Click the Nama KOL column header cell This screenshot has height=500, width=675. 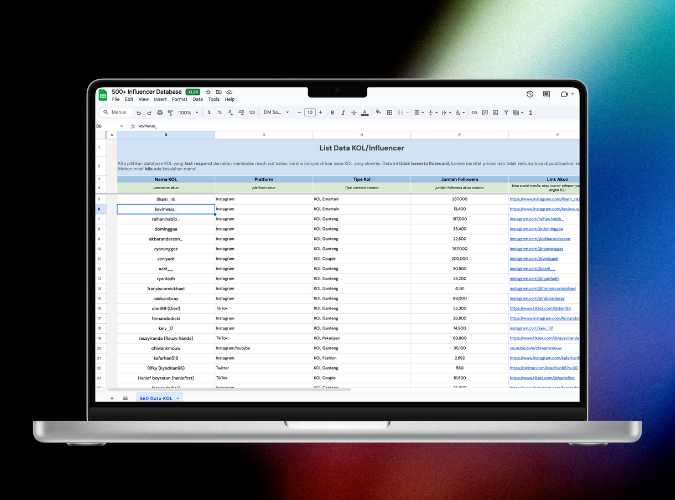click(x=165, y=180)
